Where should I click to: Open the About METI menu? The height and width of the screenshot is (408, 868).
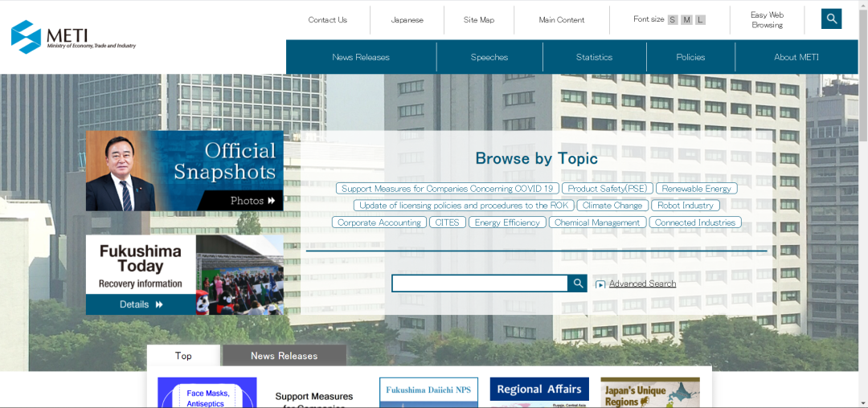point(796,57)
